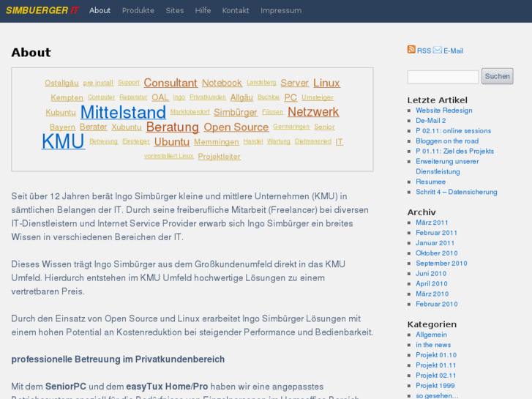The image size is (532, 399).
Task: Open Erweiterung unserer Dienstleistung article
Action: tap(447, 166)
